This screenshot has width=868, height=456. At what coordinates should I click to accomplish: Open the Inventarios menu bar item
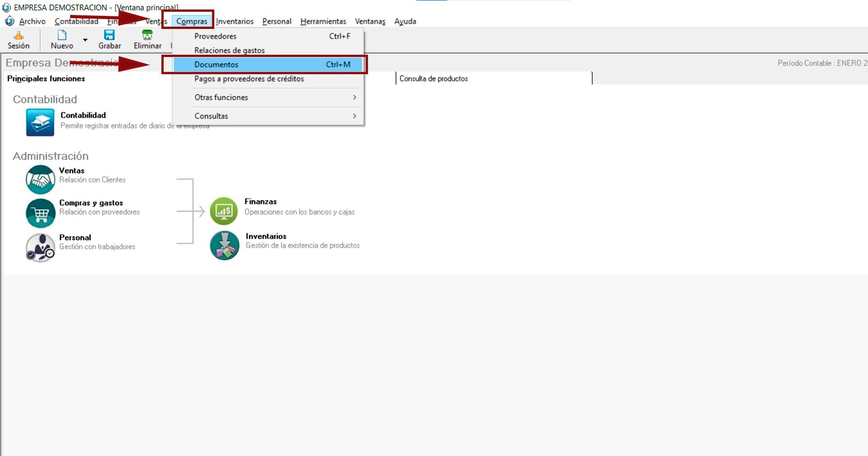coord(235,21)
